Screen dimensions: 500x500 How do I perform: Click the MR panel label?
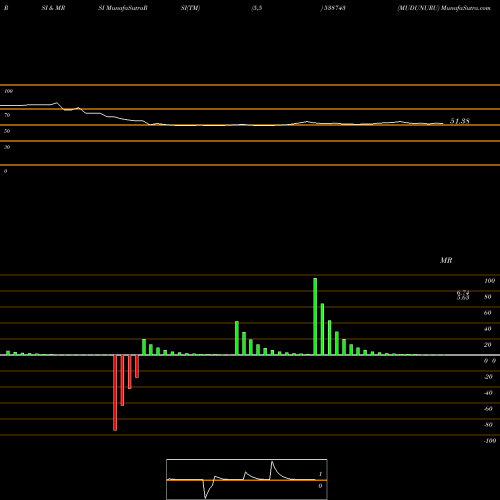pos(446,260)
